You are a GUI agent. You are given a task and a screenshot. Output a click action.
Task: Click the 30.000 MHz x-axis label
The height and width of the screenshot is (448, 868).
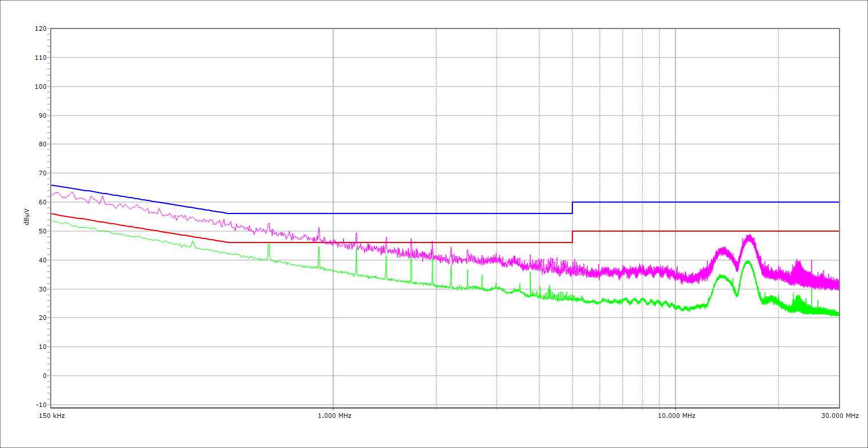point(840,416)
